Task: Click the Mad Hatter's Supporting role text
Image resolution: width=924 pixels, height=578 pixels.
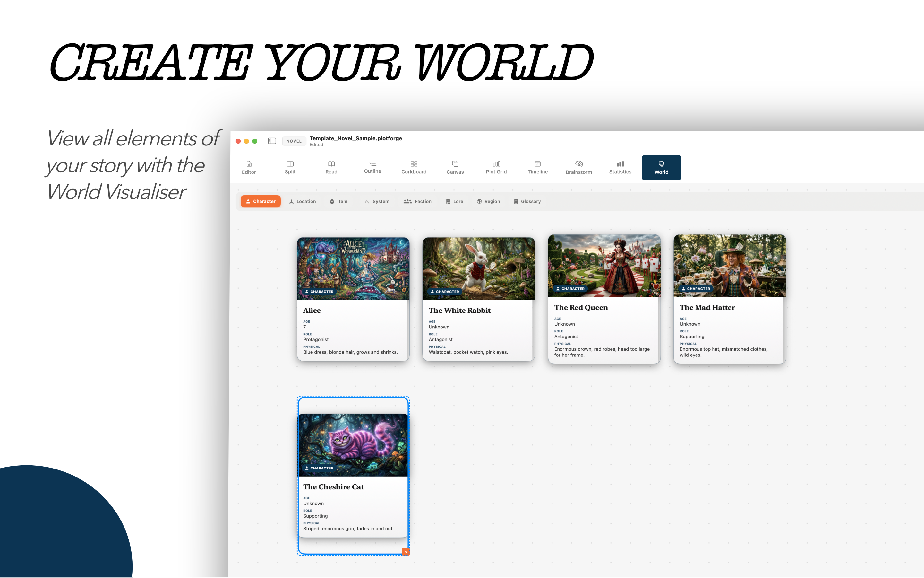Action: click(x=692, y=337)
